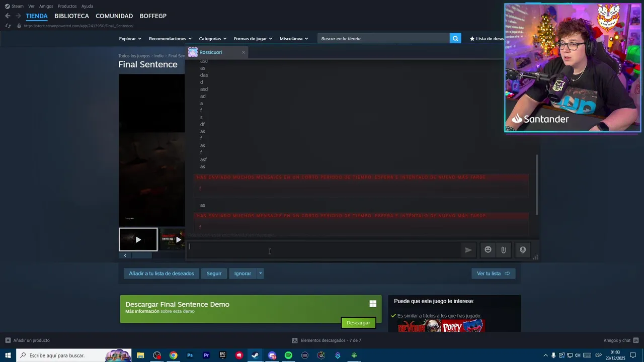Open Más información sobre esta demo

coord(159,311)
